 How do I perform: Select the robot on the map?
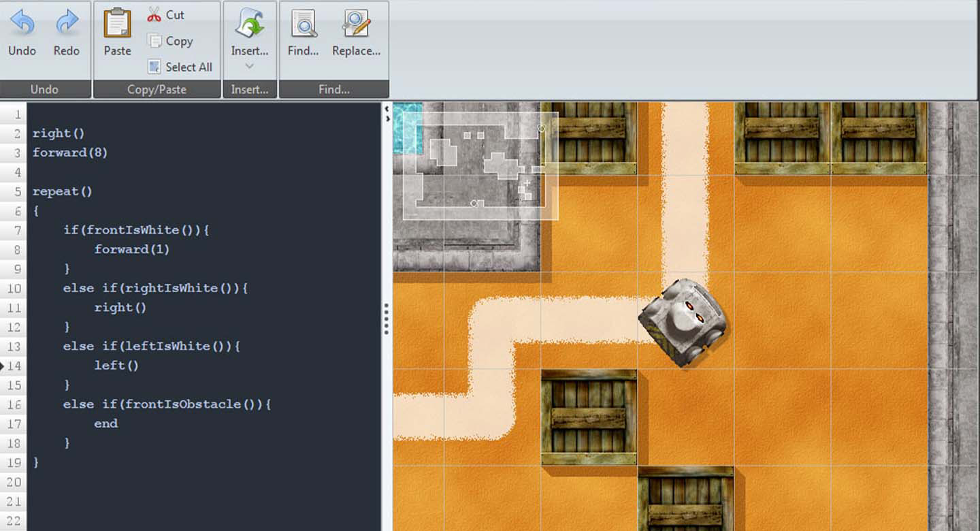pyautogui.click(x=683, y=321)
